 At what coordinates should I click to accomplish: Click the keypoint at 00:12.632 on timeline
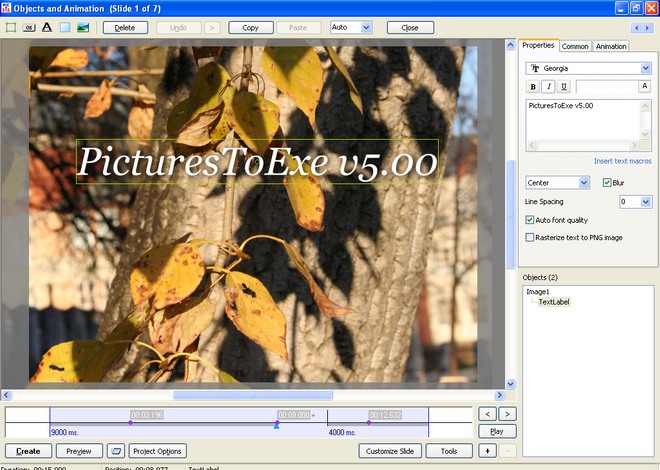point(369,422)
